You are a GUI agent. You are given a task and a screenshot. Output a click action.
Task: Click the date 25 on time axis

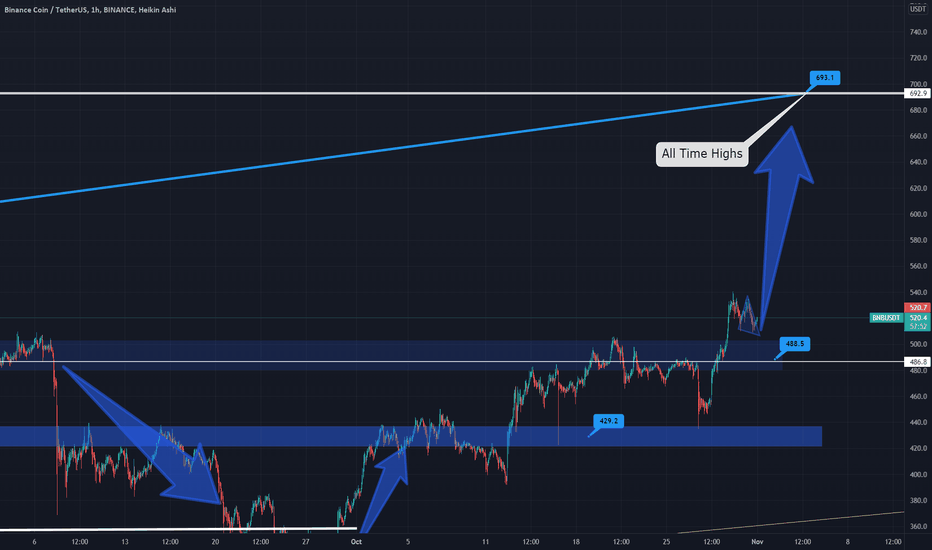tap(666, 542)
